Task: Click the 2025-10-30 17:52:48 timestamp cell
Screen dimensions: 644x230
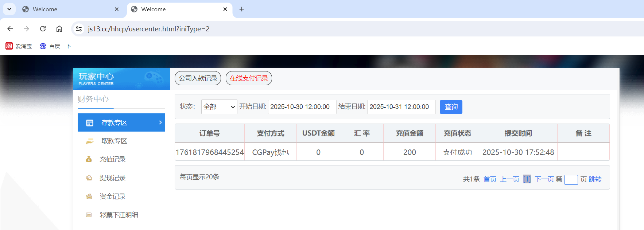Action: coord(518,152)
